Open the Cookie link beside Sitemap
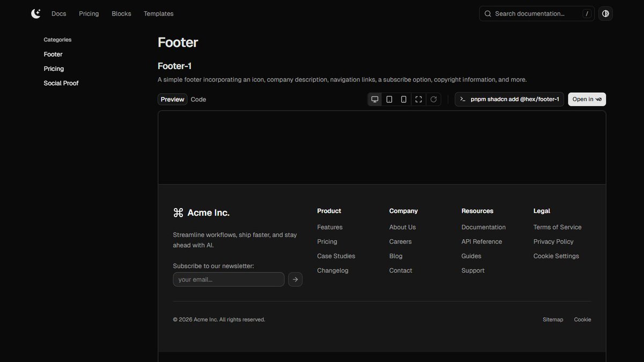 [582, 320]
